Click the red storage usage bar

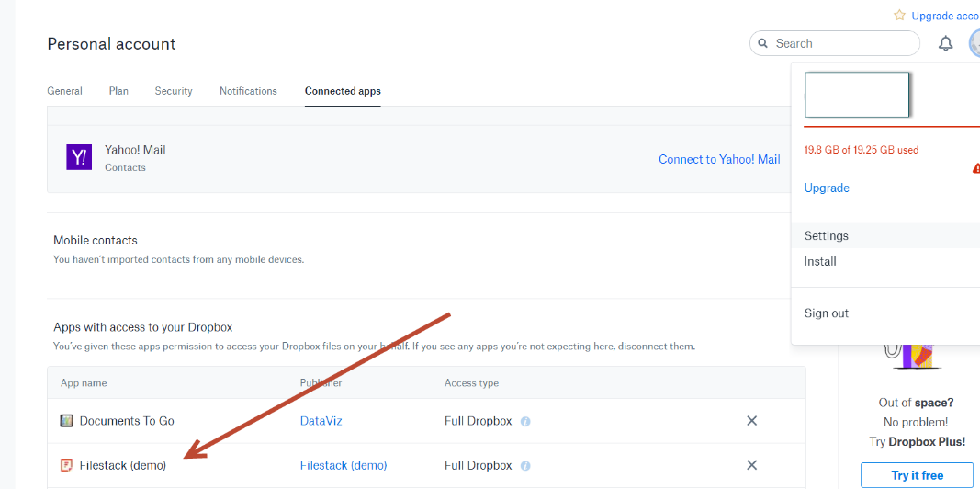[892, 126]
